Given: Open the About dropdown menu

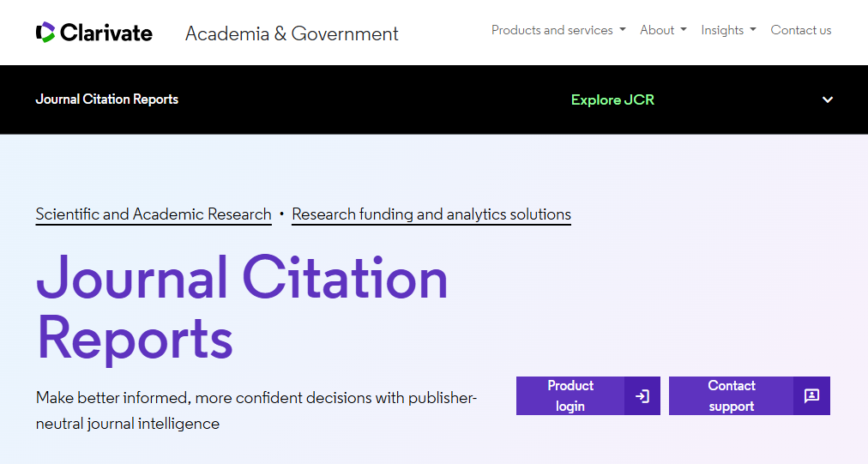Looking at the screenshot, I should [662, 30].
